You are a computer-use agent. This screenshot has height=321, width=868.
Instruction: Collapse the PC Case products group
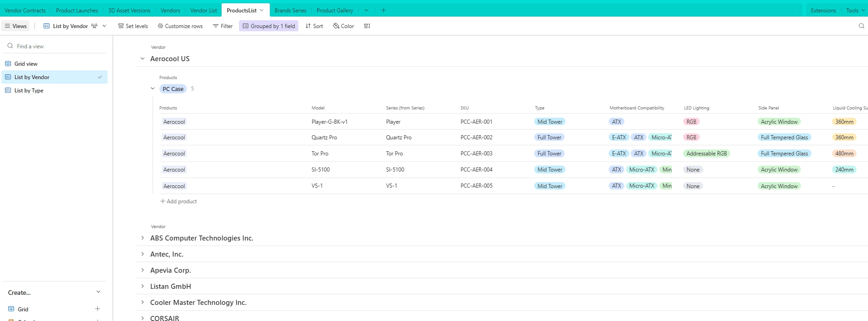pyautogui.click(x=153, y=89)
